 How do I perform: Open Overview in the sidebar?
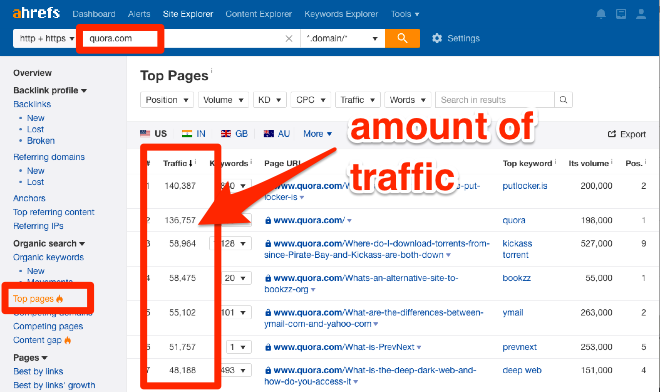(x=32, y=73)
